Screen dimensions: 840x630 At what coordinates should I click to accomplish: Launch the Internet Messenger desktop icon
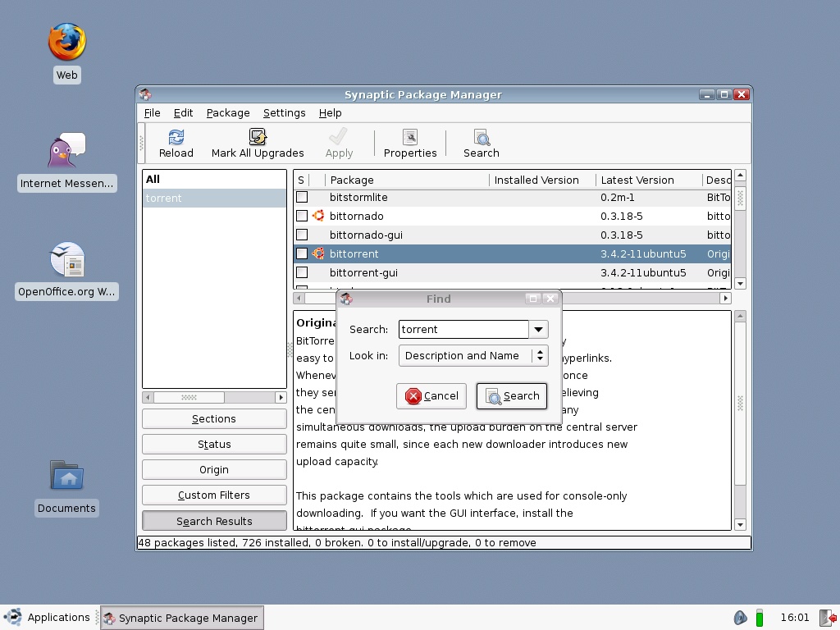(x=67, y=151)
